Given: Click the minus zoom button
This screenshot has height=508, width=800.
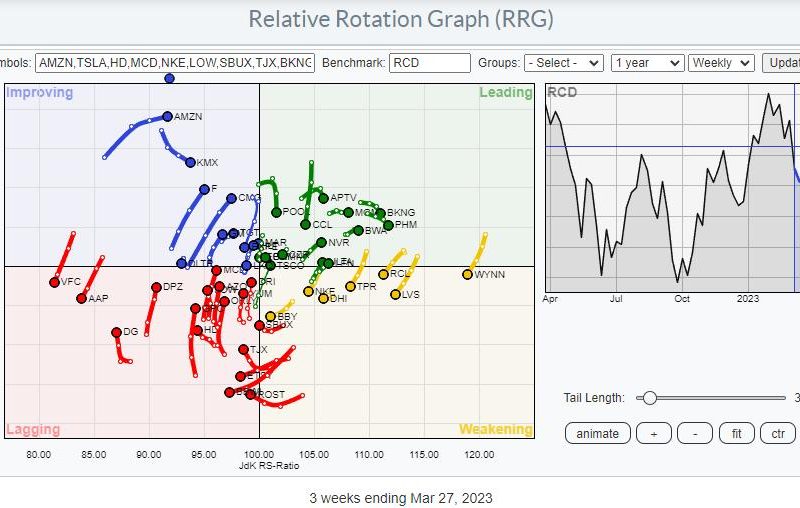Looking at the screenshot, I should tap(695, 434).
